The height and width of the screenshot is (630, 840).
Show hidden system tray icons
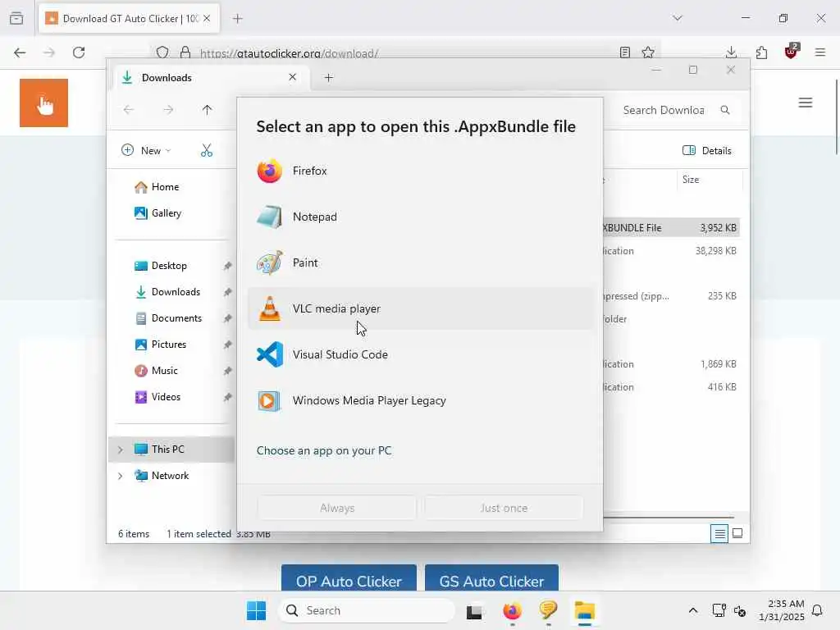(x=692, y=610)
